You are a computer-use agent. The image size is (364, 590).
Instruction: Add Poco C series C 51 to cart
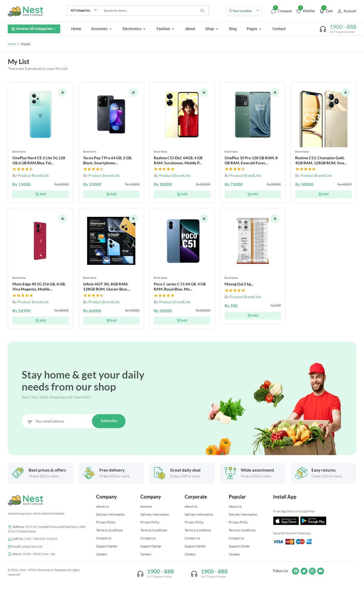pos(182,320)
